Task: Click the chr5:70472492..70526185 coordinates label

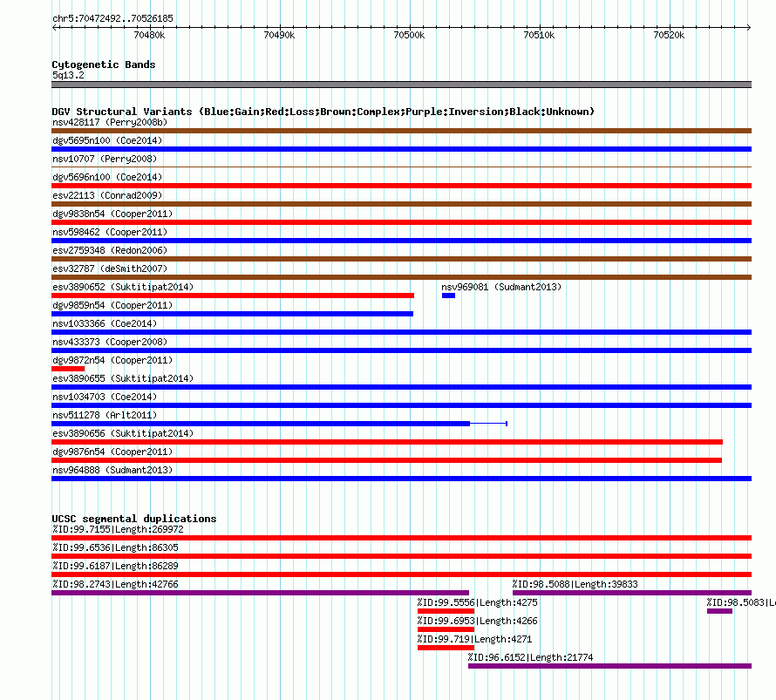Action: coord(112,19)
